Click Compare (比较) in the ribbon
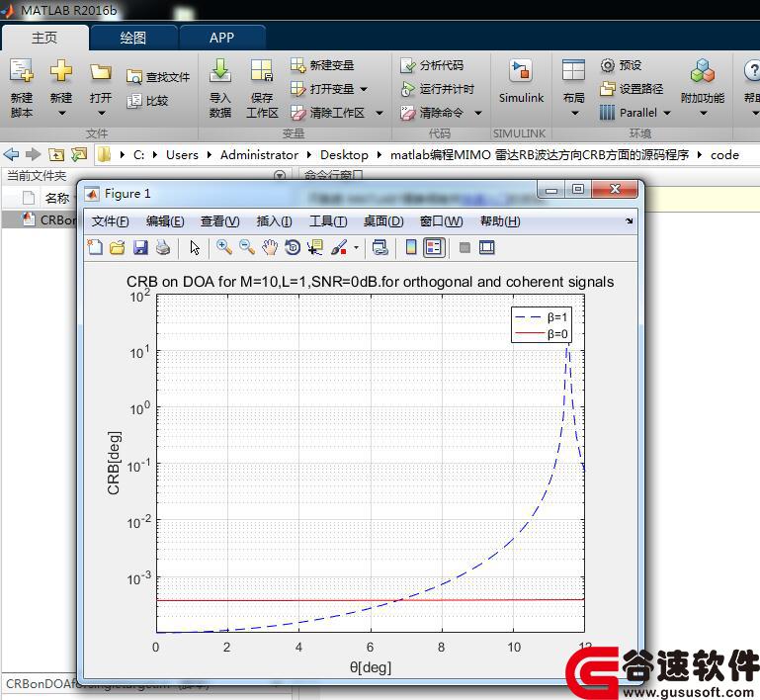Screen dimensions: 760x700 pos(147,101)
